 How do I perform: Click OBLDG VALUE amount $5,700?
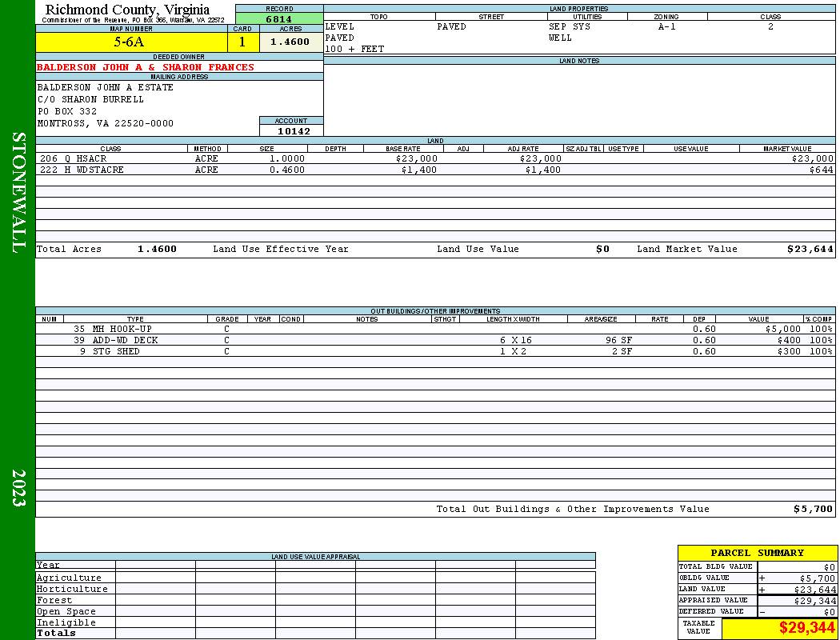[x=818, y=578]
